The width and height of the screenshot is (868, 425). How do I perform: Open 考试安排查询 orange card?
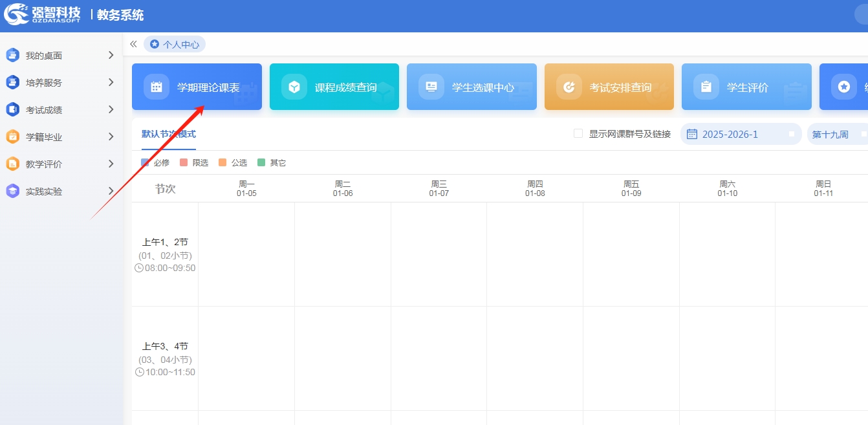(609, 87)
